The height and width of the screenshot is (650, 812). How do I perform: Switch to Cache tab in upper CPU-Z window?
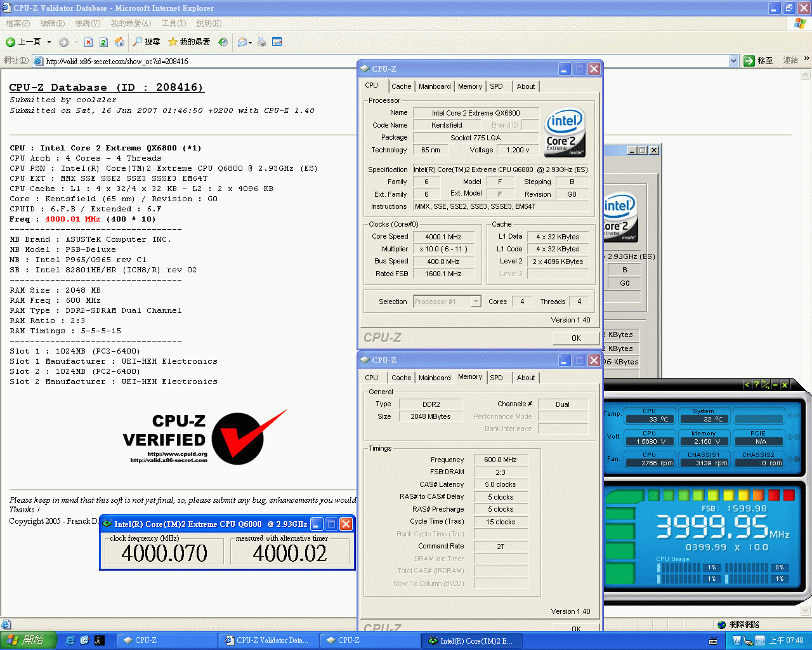401,86
